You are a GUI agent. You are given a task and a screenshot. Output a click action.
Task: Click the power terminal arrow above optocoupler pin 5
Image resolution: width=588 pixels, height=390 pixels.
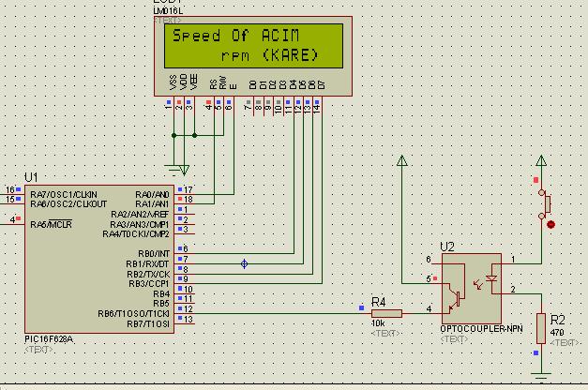[402, 160]
